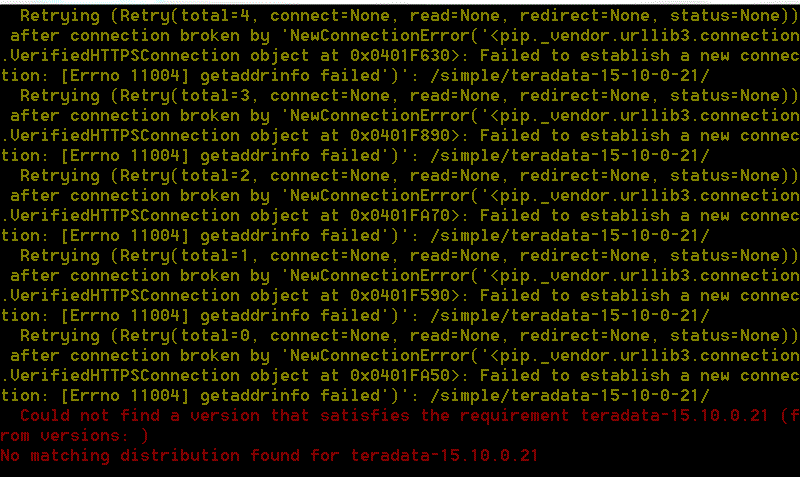Click the memory address 0x0401F630
This screenshot has height=477, width=800.
click(400, 56)
